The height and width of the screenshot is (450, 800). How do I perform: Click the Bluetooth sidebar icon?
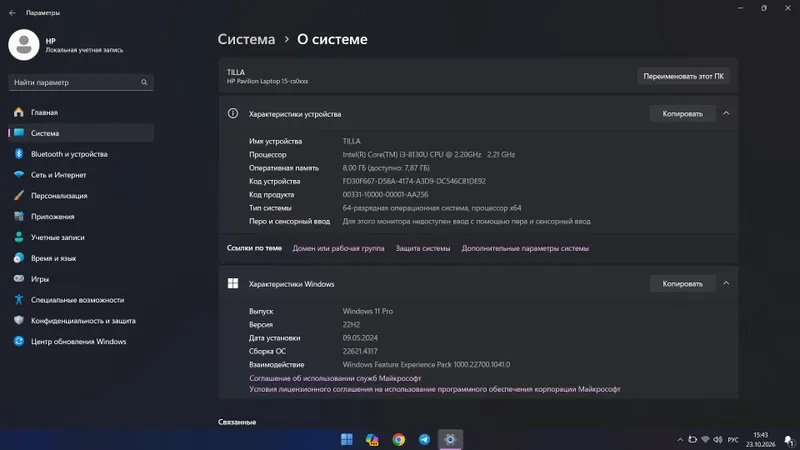pyautogui.click(x=19, y=154)
